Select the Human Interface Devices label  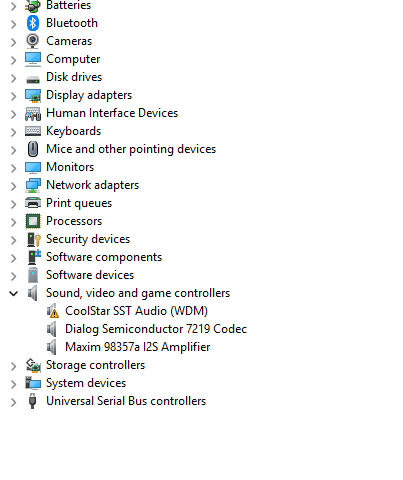tap(112, 113)
